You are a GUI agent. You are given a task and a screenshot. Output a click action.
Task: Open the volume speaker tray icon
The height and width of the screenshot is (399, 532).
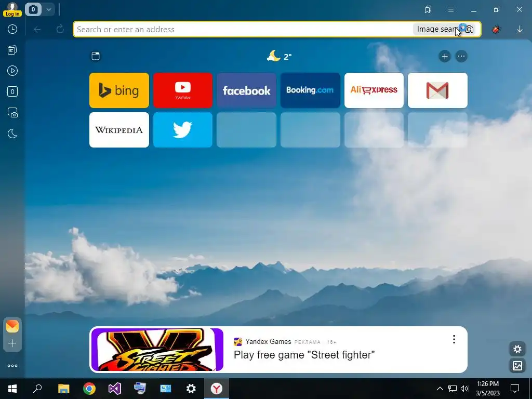[464, 389]
